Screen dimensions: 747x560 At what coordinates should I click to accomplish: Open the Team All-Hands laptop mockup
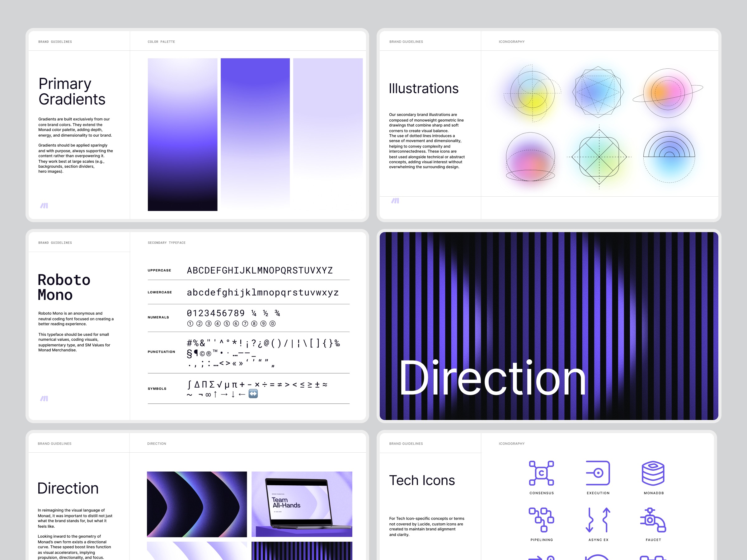[x=302, y=504]
